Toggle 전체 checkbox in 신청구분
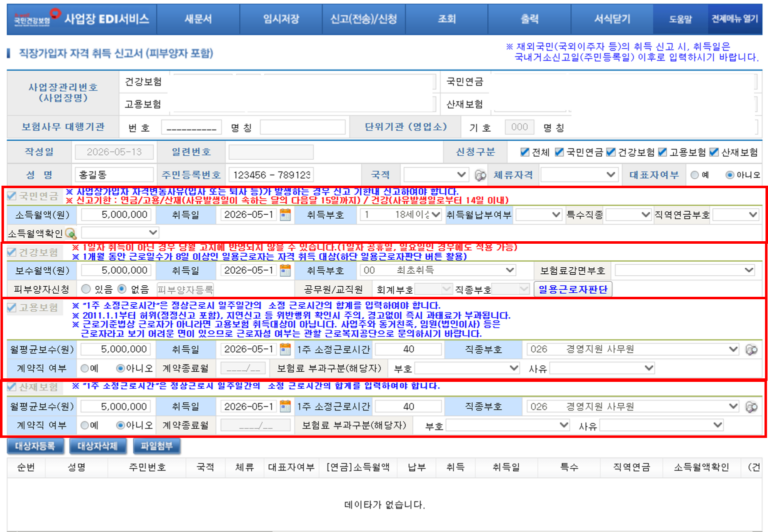The image size is (768, 532). (525, 152)
